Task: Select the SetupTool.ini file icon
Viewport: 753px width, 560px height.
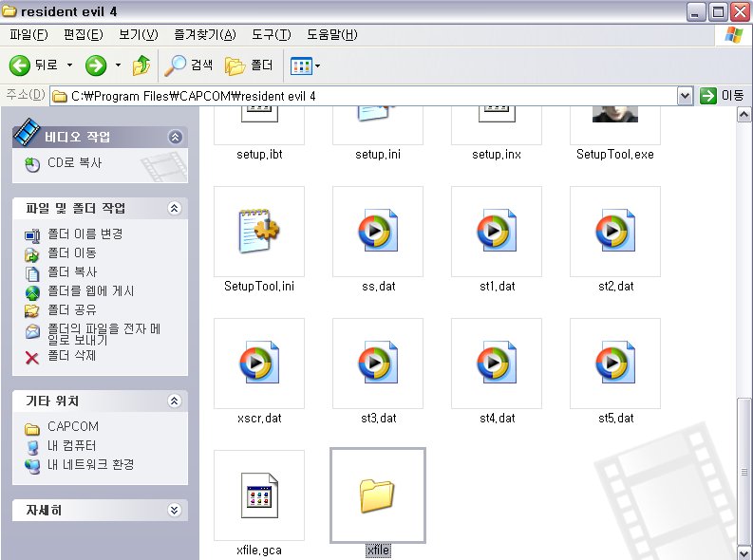Action: [x=259, y=232]
